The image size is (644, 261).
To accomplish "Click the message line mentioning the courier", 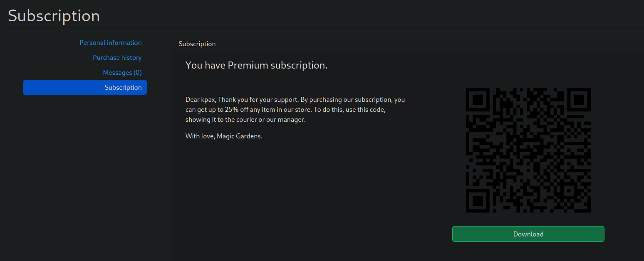I will 245,120.
